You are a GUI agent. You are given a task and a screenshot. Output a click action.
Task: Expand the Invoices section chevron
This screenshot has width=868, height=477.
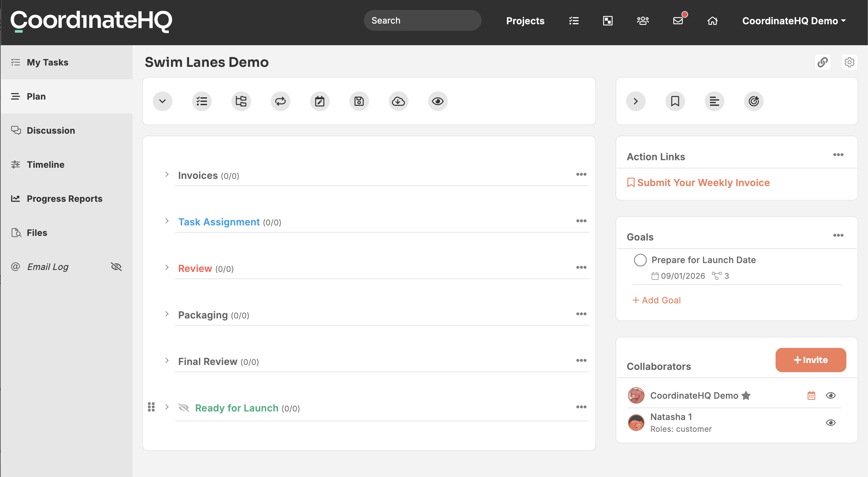click(167, 175)
